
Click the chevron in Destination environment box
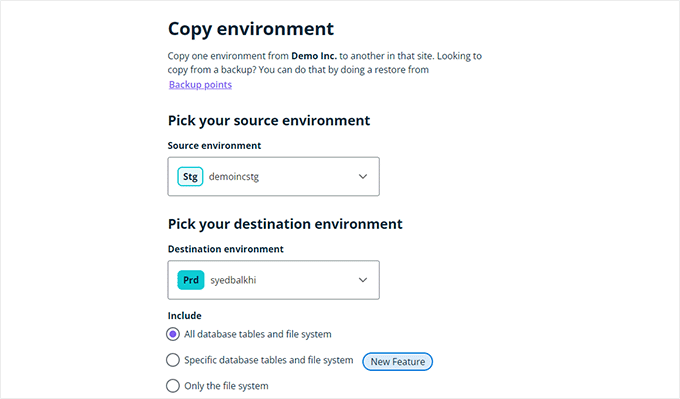[x=363, y=280]
